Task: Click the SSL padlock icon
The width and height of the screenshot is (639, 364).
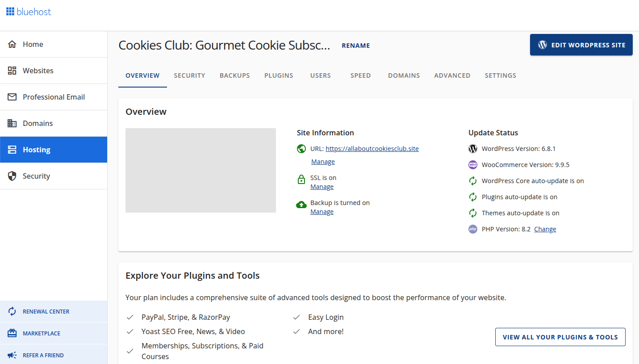Action: click(301, 180)
